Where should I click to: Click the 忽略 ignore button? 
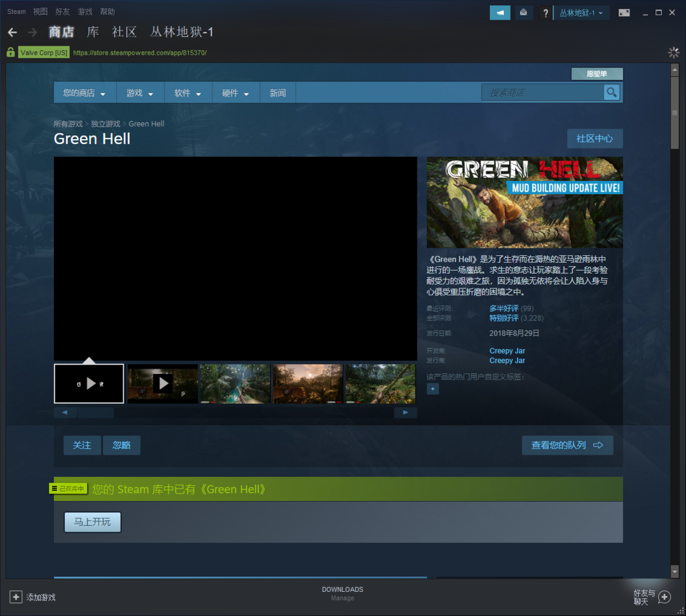click(122, 445)
